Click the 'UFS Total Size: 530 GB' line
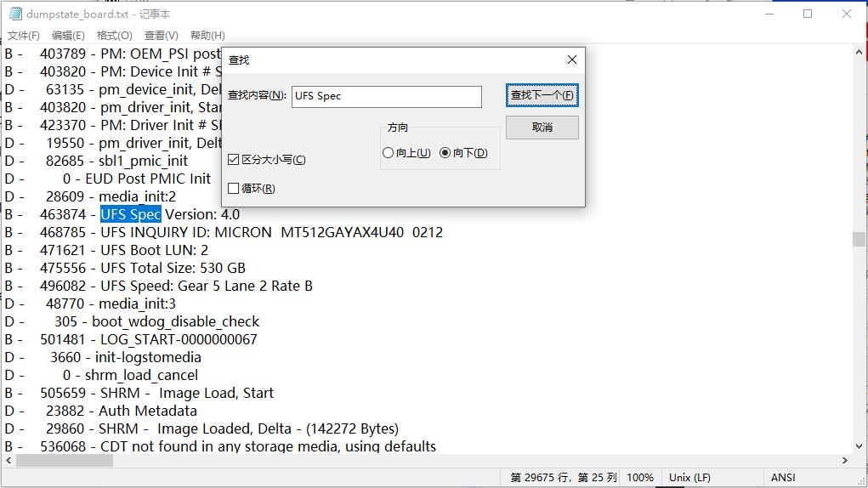Image resolution: width=868 pixels, height=488 pixels. tap(125, 268)
